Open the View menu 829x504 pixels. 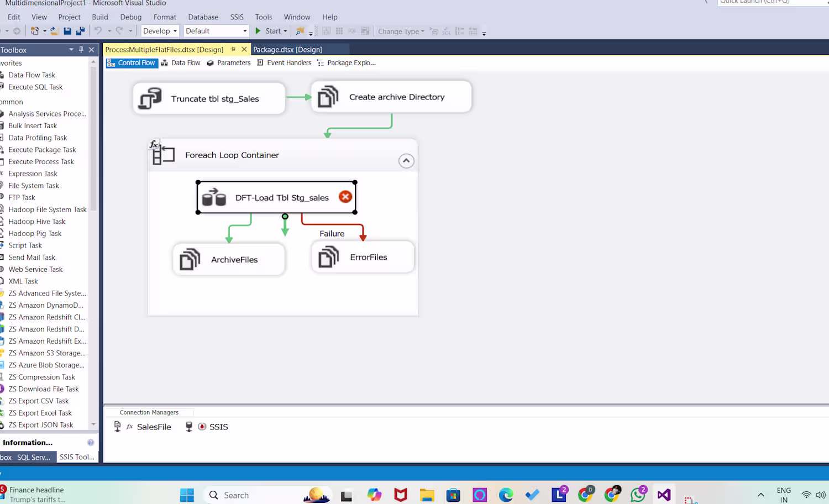pos(39,17)
